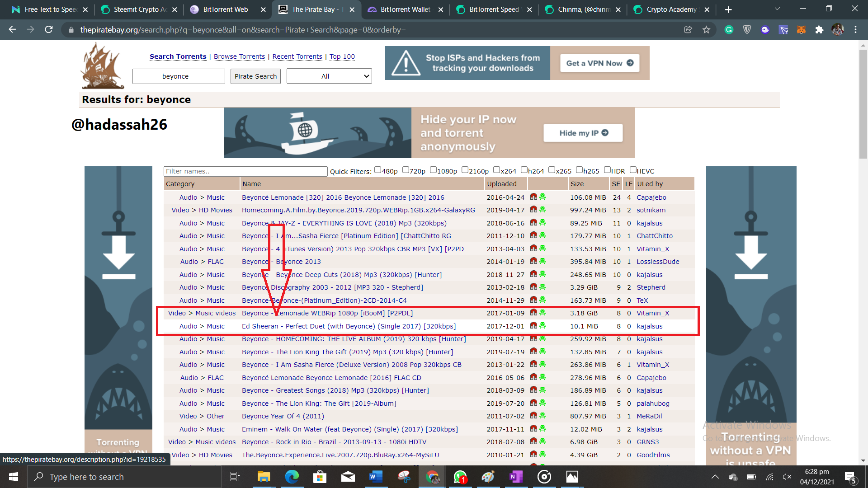Click the green skull VIP icon for Homecoming.A.Film row
Viewport: 868px width, 488px height.
coord(542,210)
